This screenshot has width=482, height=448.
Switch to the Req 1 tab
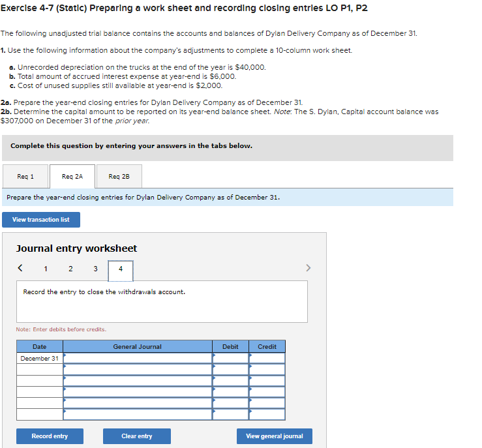click(25, 176)
